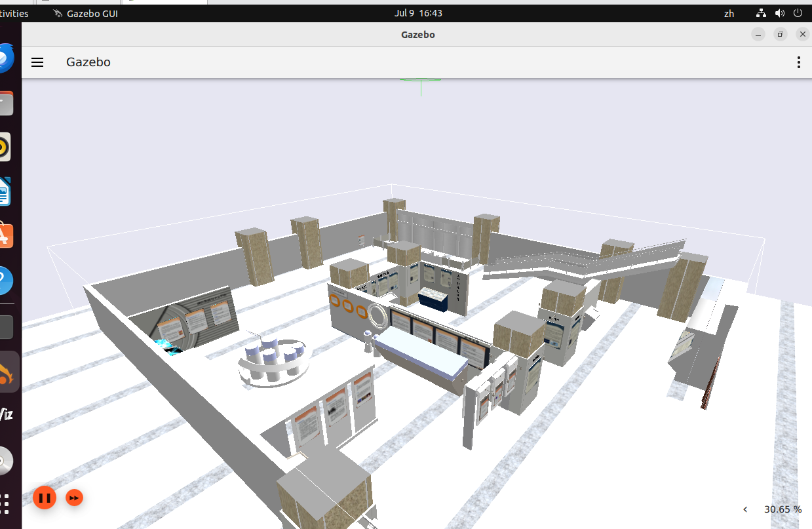Click the wired network status icon

(x=762, y=13)
